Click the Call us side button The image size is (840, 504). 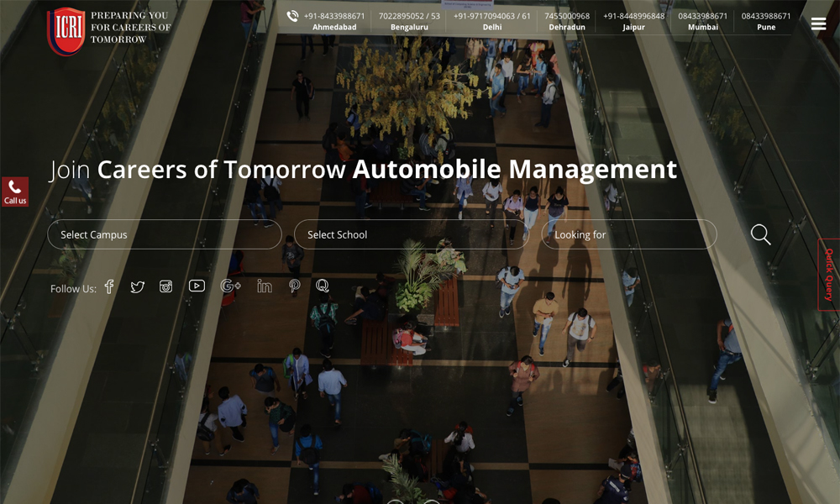pos(15,192)
